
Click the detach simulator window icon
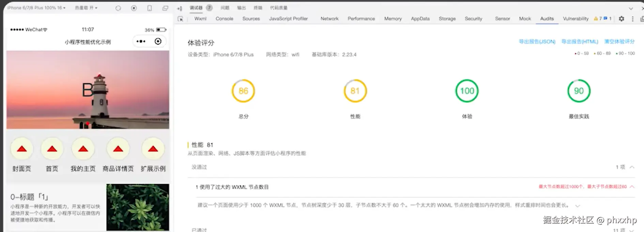[165, 8]
